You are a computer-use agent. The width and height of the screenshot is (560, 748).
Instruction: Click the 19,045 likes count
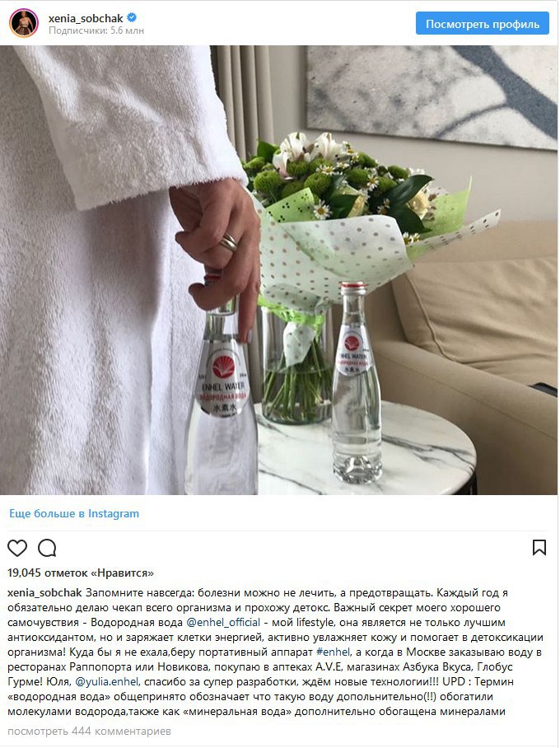pos(81,573)
